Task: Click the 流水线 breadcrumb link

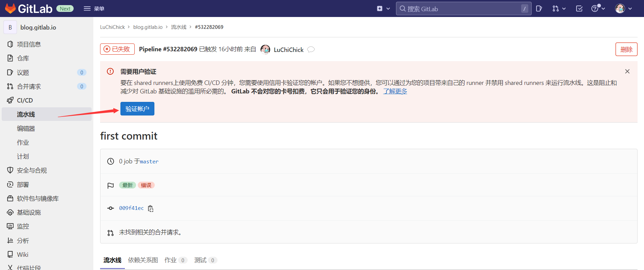Action: (x=178, y=27)
